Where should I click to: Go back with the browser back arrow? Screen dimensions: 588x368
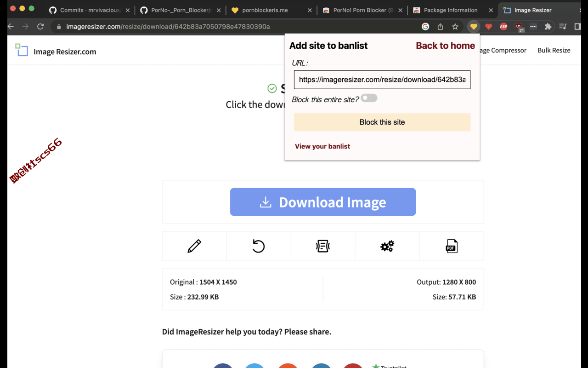point(11,27)
